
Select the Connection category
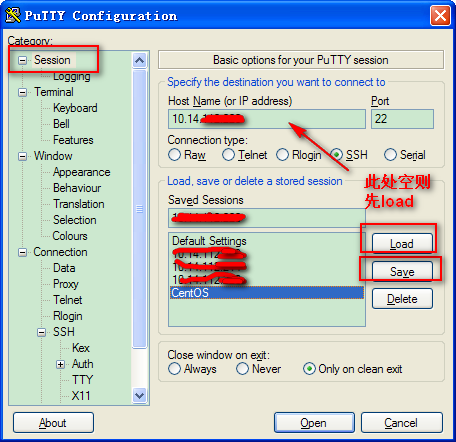pos(60,252)
